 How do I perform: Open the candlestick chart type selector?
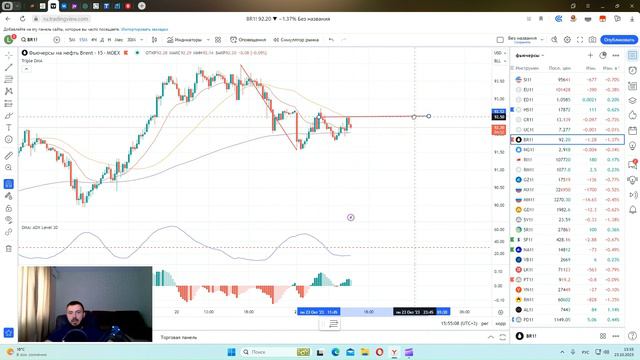154,40
